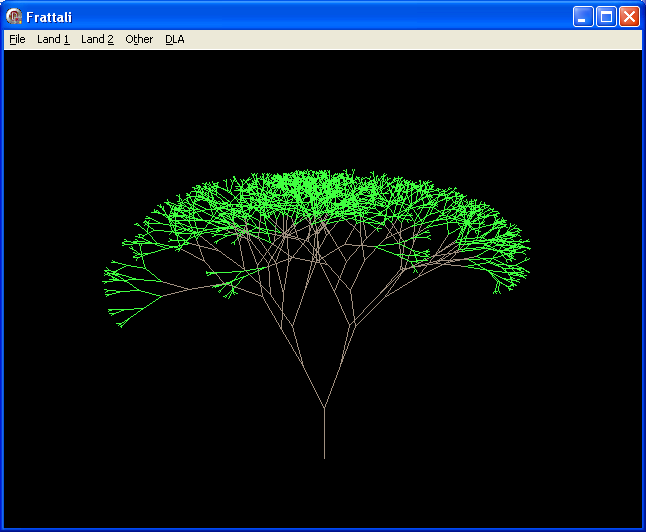Click the Frattali title bar text
The height and width of the screenshot is (532, 646).
tap(49, 17)
